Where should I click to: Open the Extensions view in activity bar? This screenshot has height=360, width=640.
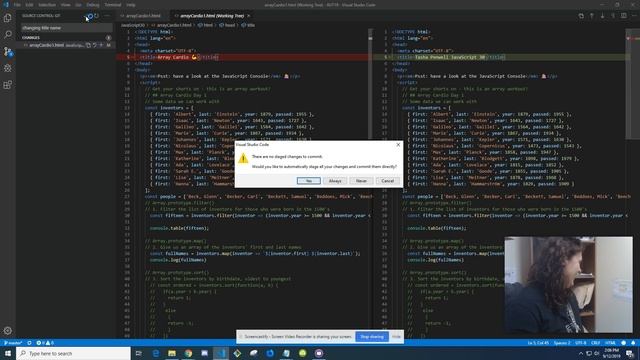click(x=8, y=85)
